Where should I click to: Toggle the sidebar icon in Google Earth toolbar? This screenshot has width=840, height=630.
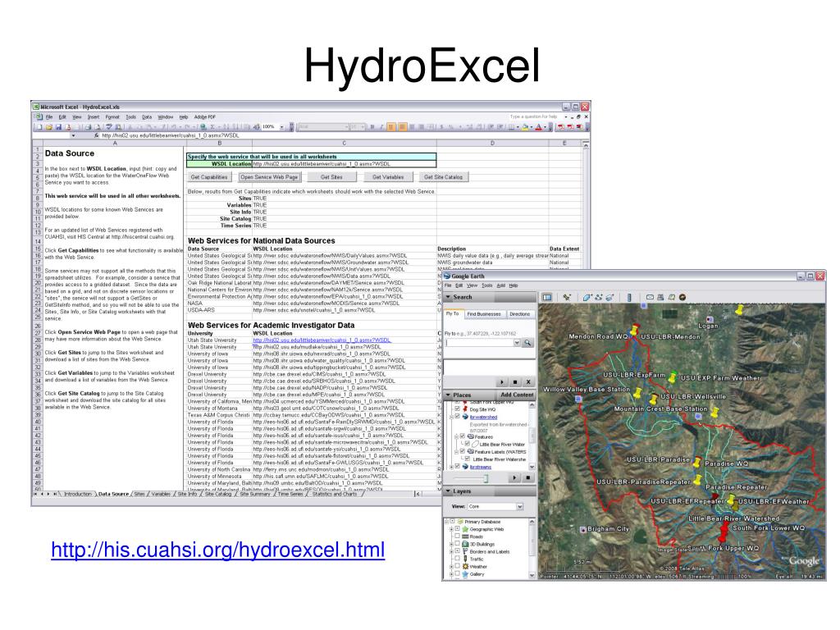(x=547, y=297)
